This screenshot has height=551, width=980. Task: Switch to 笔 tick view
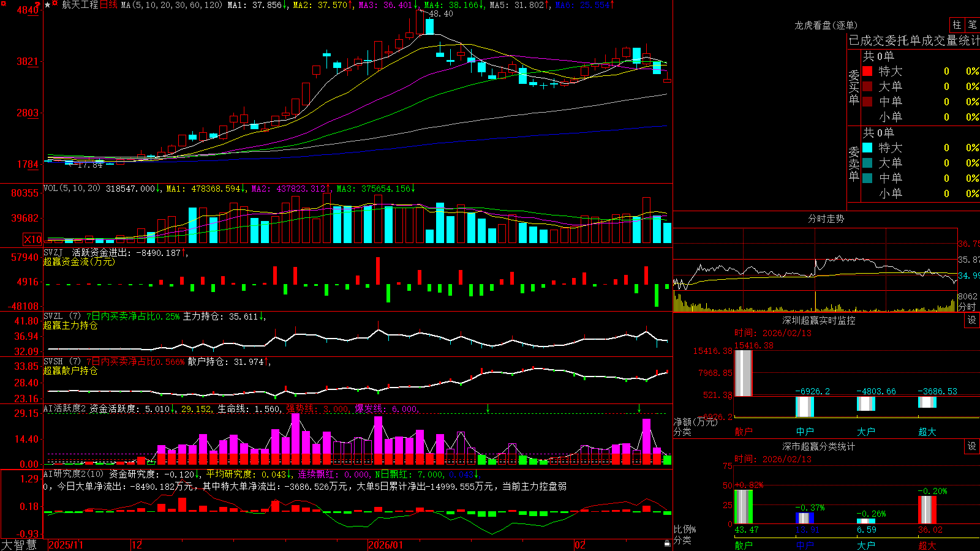point(972,24)
